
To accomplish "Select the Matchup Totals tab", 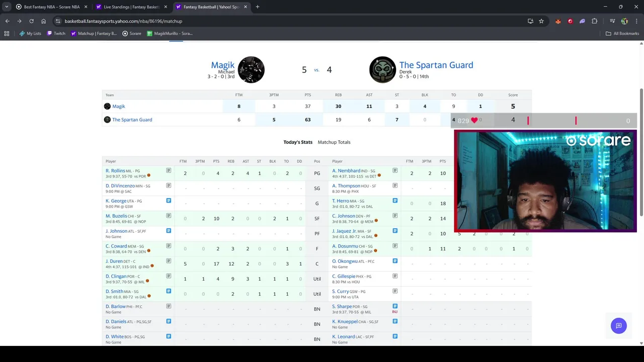I will coord(334,142).
